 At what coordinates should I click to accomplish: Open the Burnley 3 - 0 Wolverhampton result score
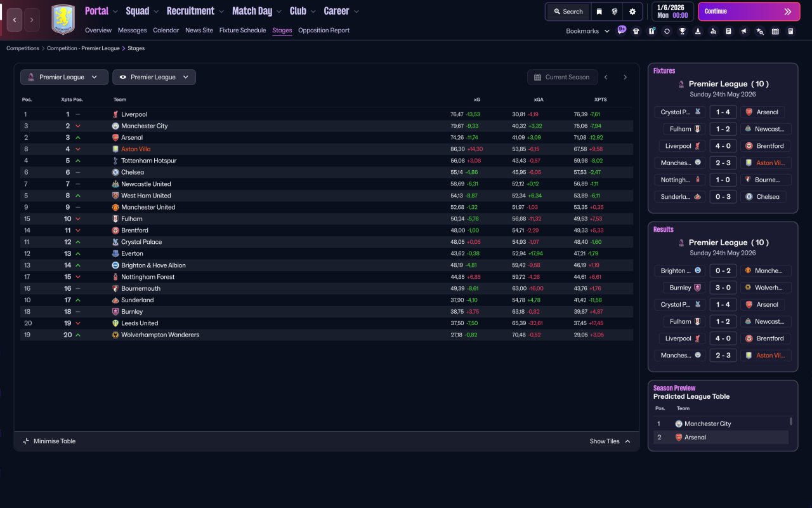(723, 288)
